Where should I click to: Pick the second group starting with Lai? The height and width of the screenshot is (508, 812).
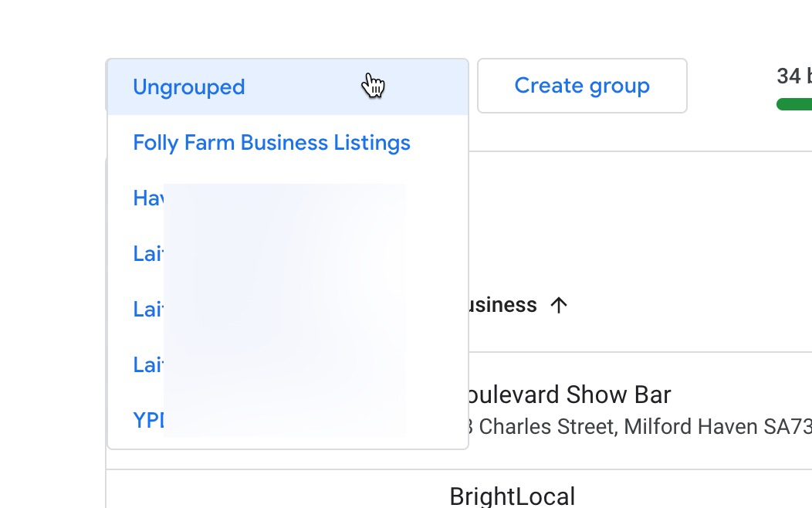point(147,310)
